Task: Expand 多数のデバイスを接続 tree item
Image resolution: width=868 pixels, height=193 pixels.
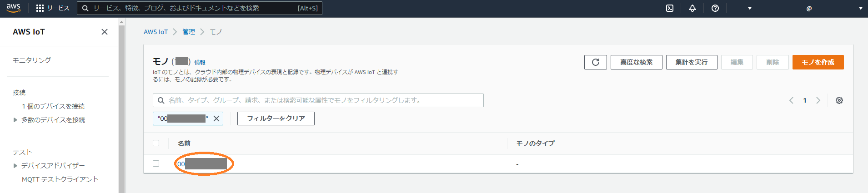Action: 15,120
